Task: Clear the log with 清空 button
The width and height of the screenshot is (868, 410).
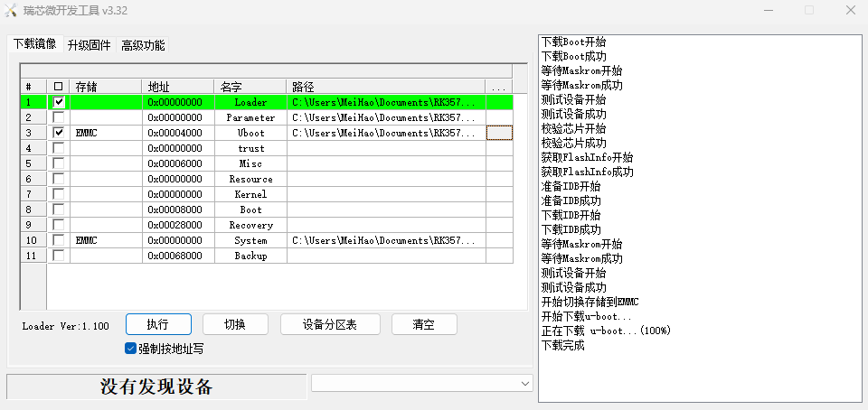Action: pyautogui.click(x=423, y=325)
